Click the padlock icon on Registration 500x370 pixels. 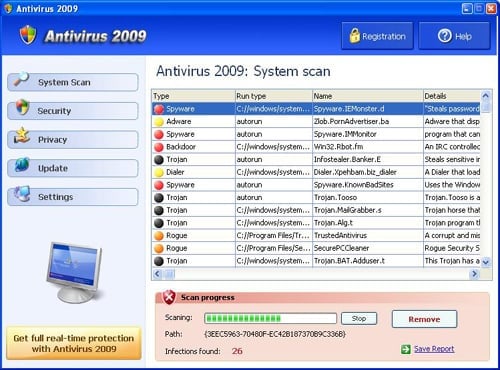click(354, 36)
